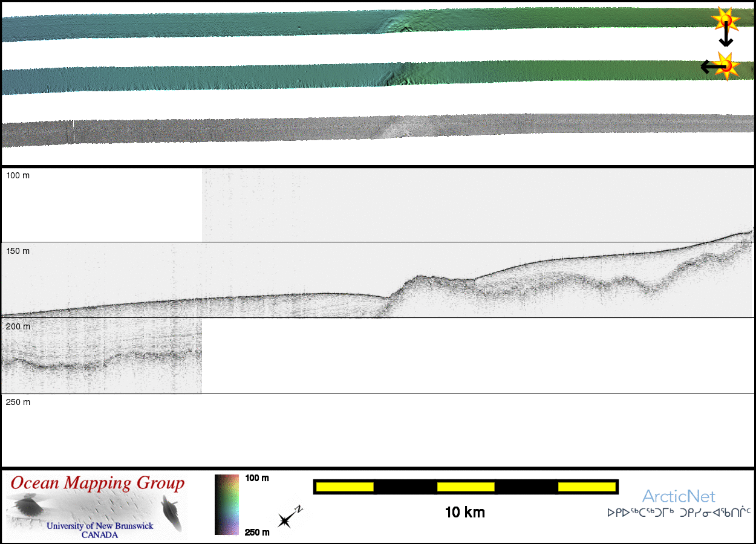Click the depth color legend swatch

227,505
